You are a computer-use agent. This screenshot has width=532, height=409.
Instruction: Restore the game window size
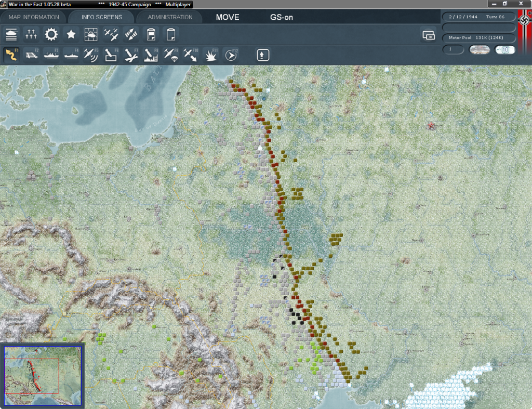click(505, 4)
